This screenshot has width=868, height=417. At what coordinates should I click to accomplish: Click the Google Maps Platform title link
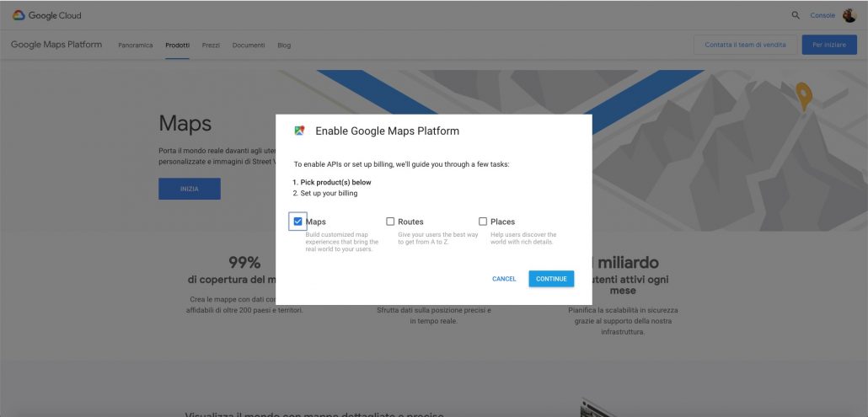56,45
